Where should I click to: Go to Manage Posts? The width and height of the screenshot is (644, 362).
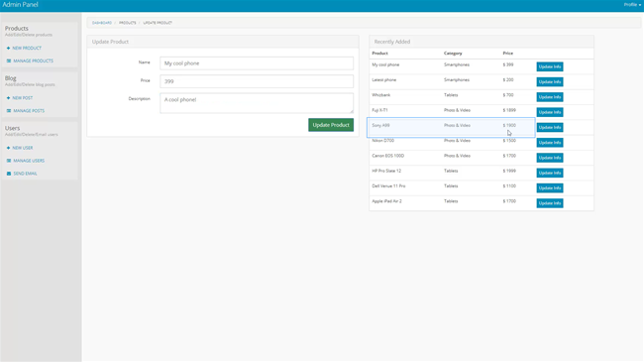(x=29, y=111)
